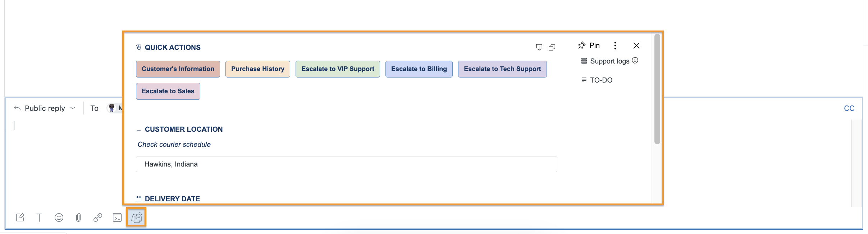Viewport: 868px width, 234px height.
Task: Pop out panel into separate window
Action: (552, 47)
